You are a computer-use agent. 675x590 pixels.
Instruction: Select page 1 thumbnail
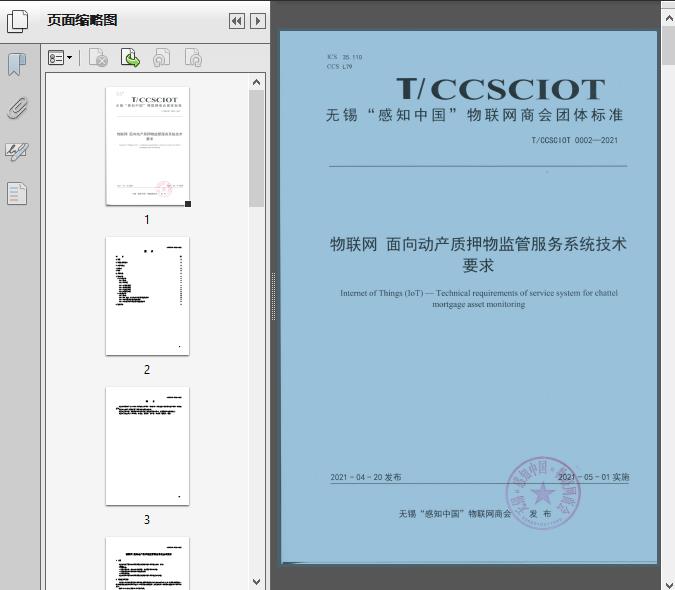pos(147,146)
